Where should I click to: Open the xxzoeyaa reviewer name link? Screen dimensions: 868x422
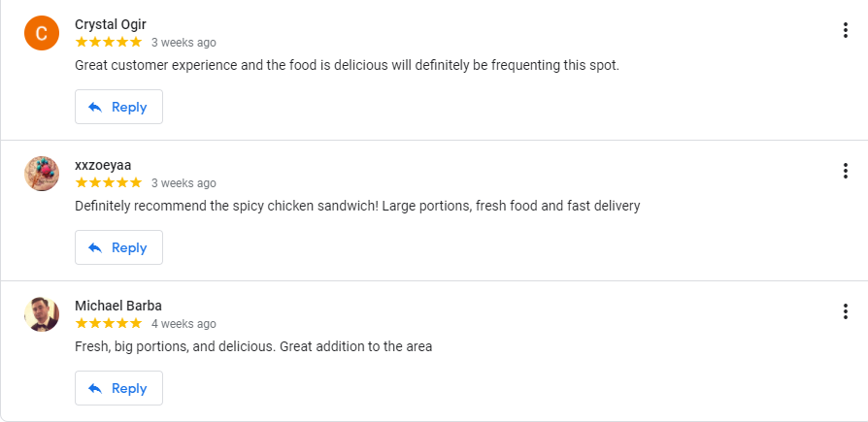click(x=104, y=165)
